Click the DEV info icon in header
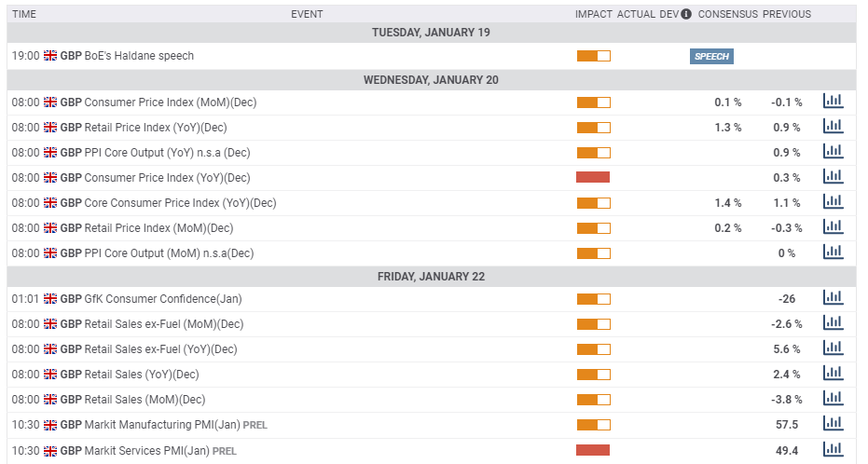The image size is (868, 464). (x=686, y=14)
